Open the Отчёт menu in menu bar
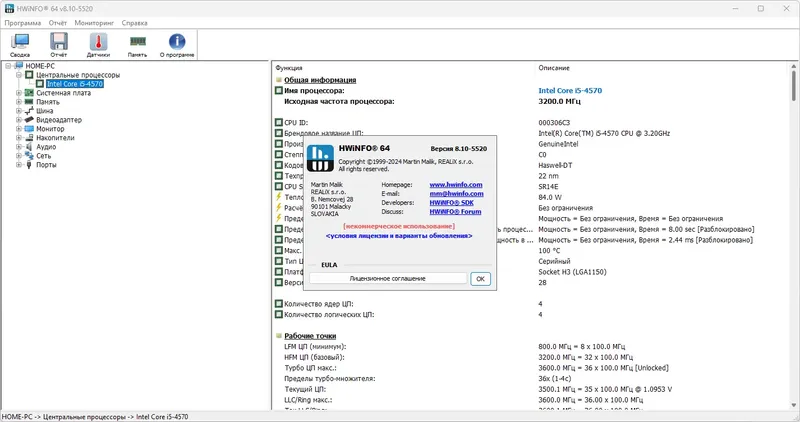 [x=58, y=23]
